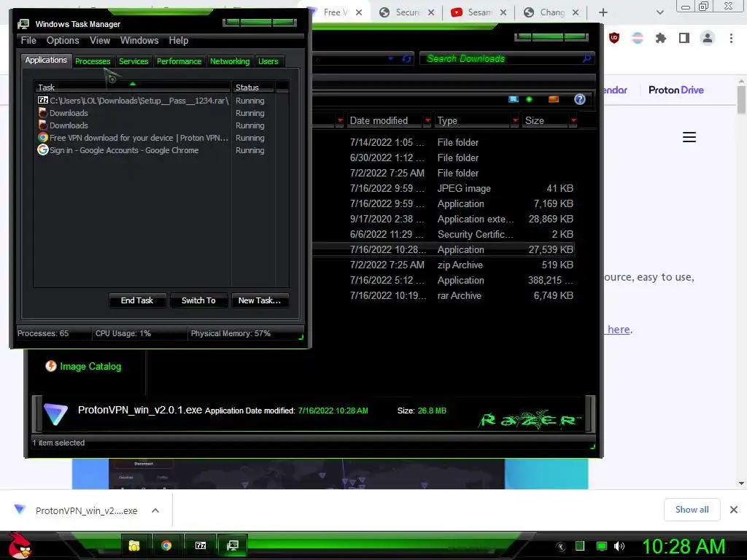
Task: Click the orange preview pane icon in Explorer
Action: (x=554, y=99)
